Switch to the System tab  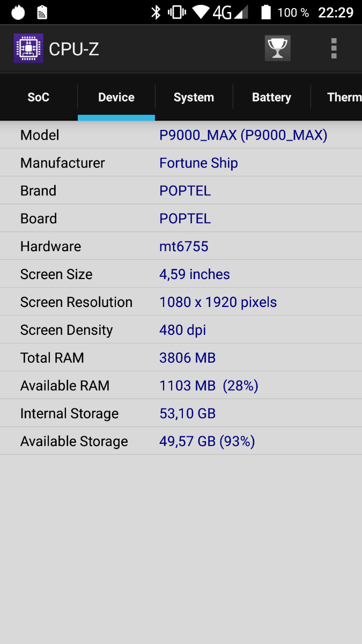tap(194, 97)
